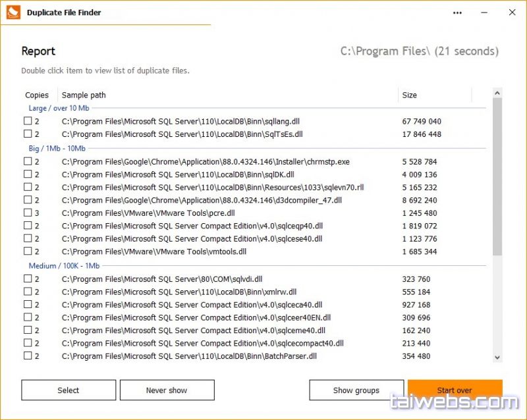Select the pcre.dll checkbox with 3 copies
527x420 pixels.
28,213
